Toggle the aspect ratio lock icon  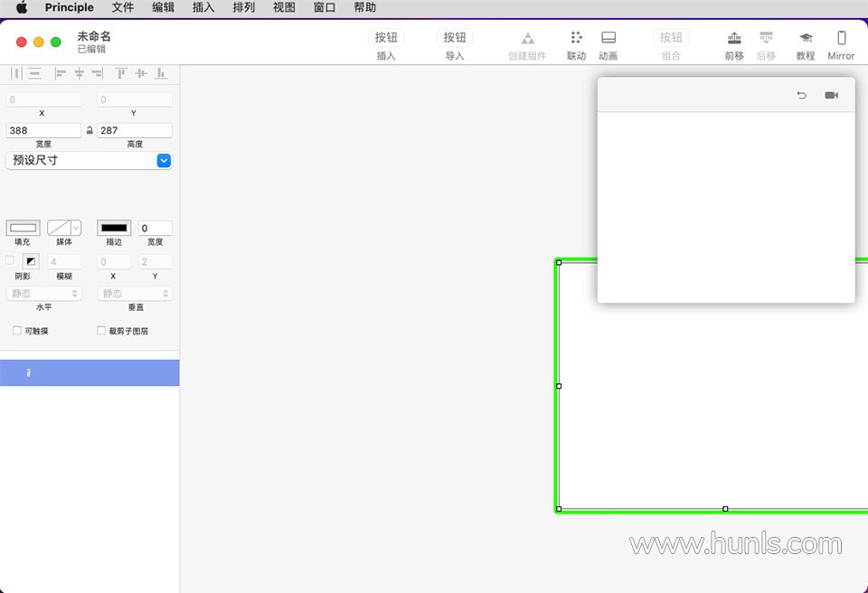point(90,130)
